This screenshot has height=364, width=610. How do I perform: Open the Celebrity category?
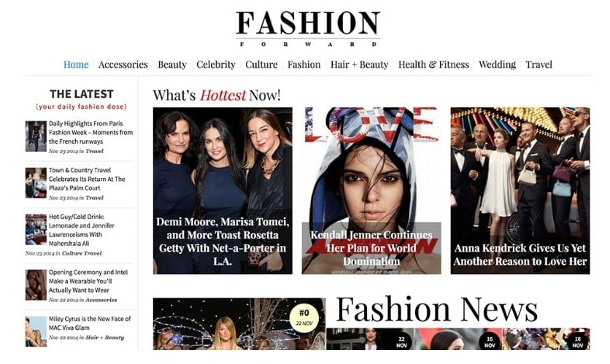click(216, 64)
